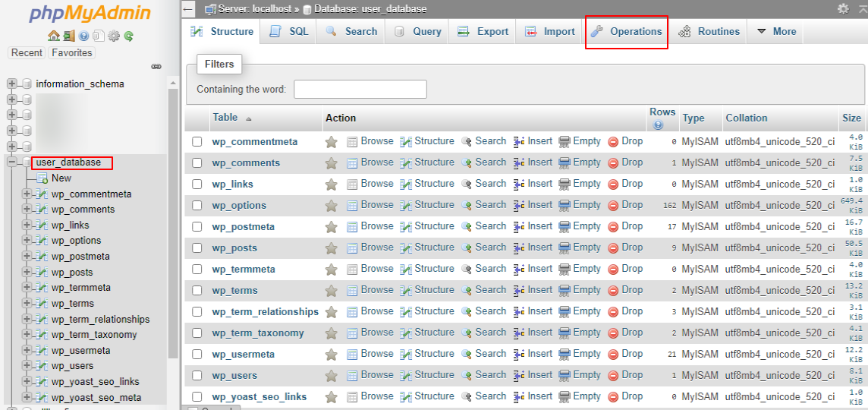Click the link chain icon in sidebar

pos(156,67)
